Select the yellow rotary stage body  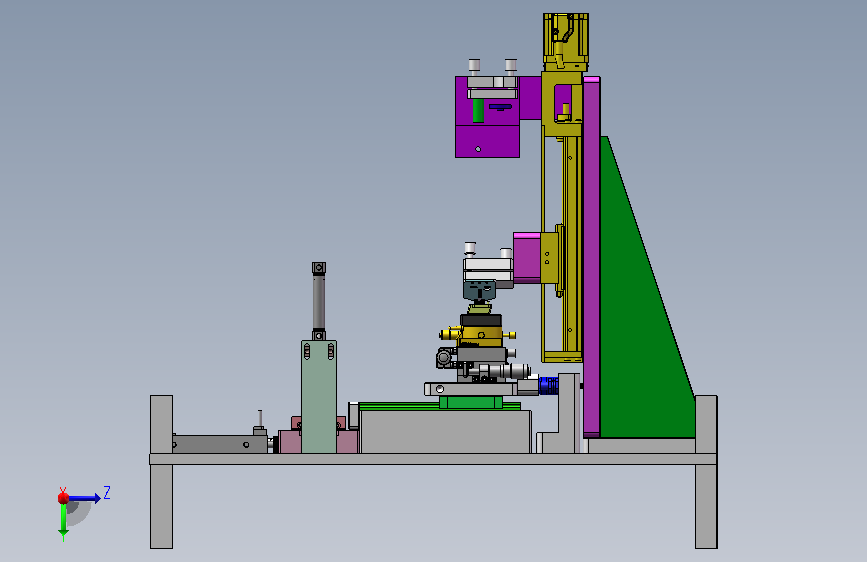pyautogui.click(x=481, y=335)
